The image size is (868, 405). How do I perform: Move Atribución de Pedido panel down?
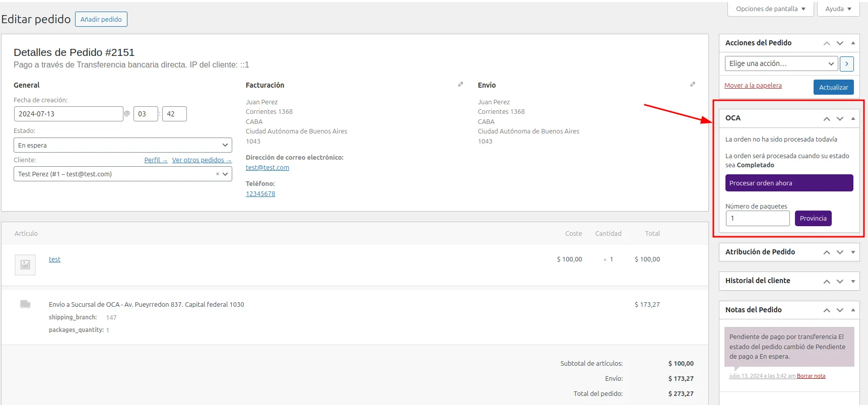coord(840,252)
